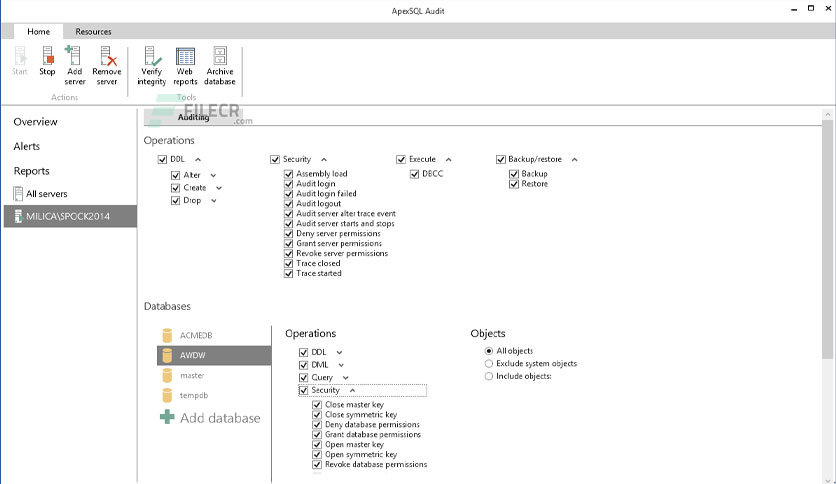Click the ACMEDB database cylinder icon

[x=167, y=335]
